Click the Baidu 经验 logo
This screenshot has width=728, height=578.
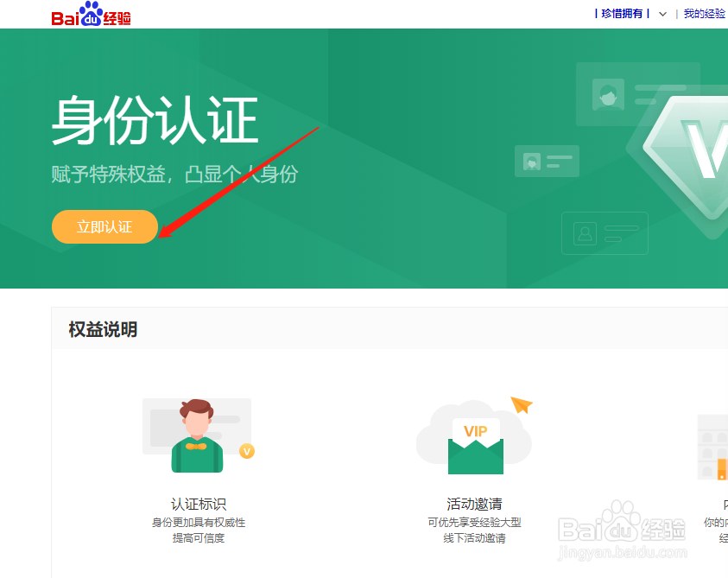[x=92, y=13]
